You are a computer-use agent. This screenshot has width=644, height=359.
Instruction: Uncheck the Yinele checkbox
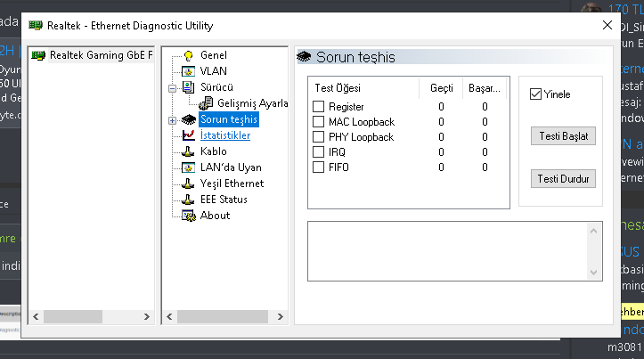tap(535, 94)
